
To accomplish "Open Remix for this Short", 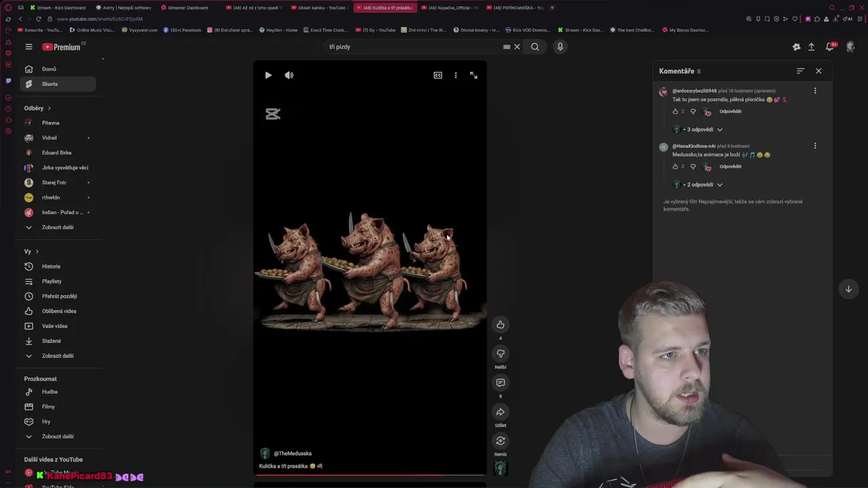I will (x=500, y=441).
